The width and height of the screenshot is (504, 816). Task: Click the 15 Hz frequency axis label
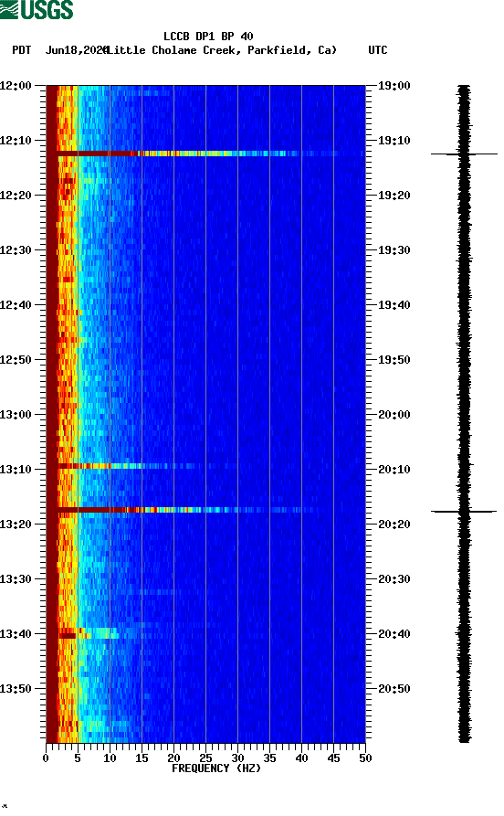coord(142,758)
